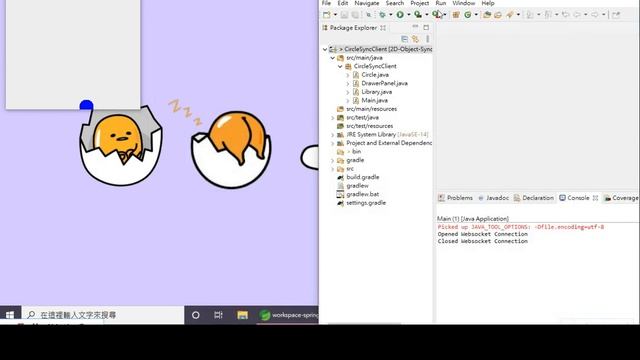Image resolution: width=640 pixels, height=360 pixels.
Task: Click the Last Edit Location icon
Action: (x=566, y=15)
